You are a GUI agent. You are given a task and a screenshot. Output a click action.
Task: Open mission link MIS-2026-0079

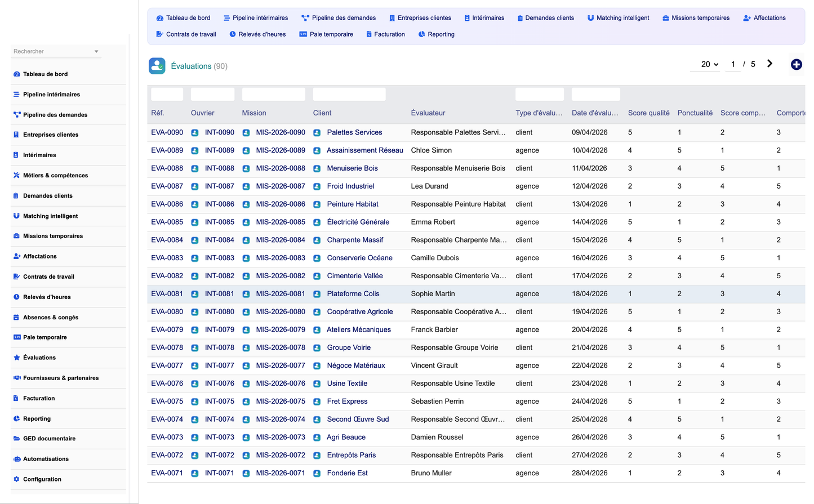pos(281,329)
